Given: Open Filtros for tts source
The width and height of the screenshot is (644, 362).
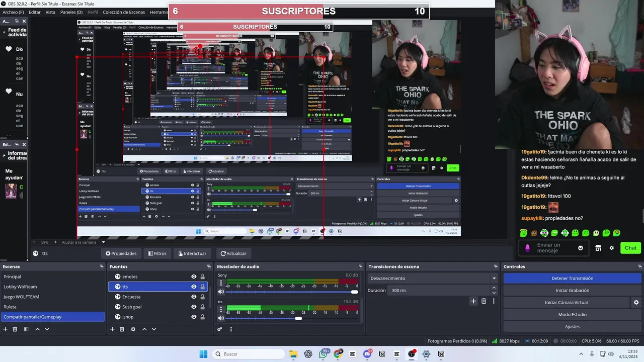Looking at the screenshot, I should click(x=157, y=253).
